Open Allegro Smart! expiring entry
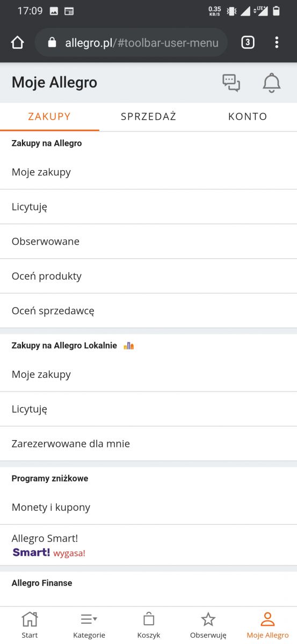Viewport: 297px width, 644px height. [x=148, y=545]
